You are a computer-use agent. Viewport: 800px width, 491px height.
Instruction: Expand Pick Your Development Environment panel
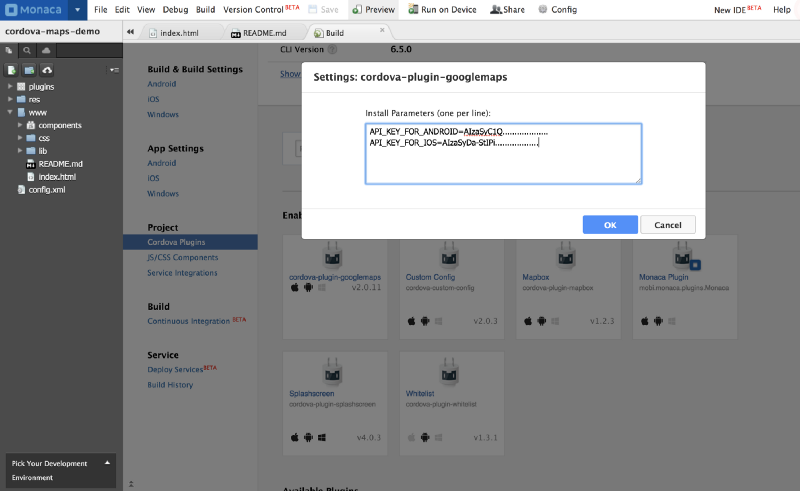[x=61, y=470]
